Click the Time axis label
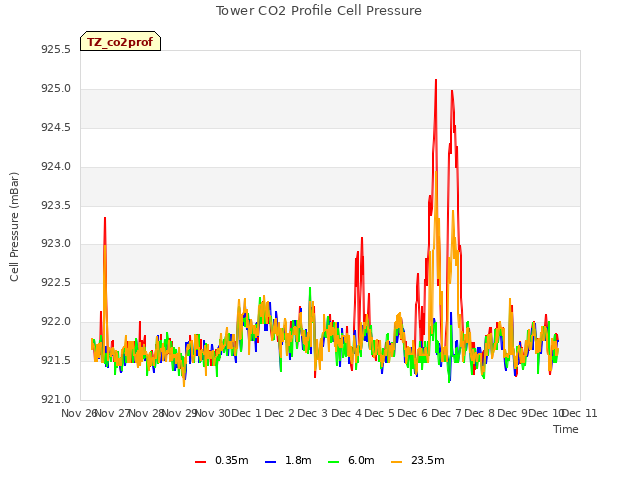 pyautogui.click(x=565, y=429)
